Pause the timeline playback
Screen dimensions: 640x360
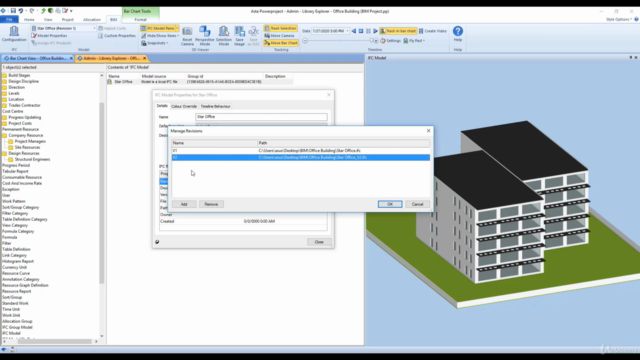[368, 31]
